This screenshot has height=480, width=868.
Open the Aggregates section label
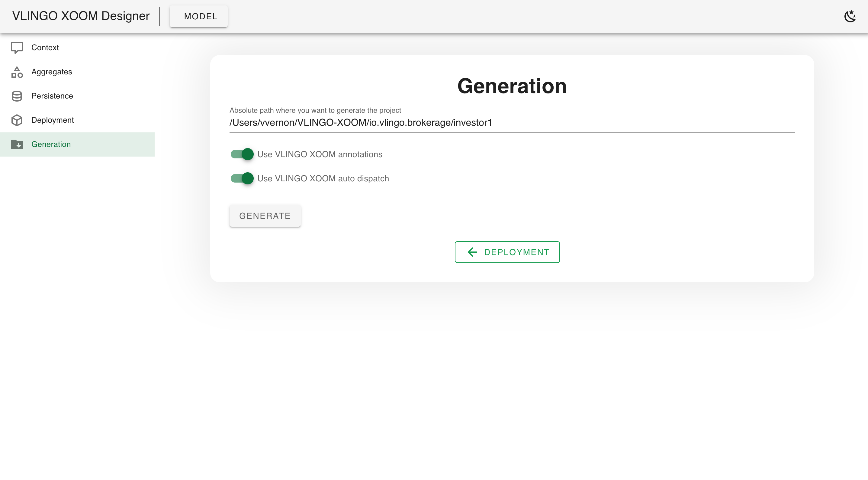coord(52,72)
